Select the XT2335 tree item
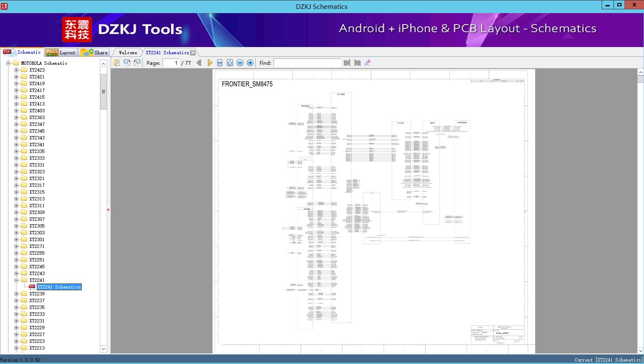 (x=37, y=151)
